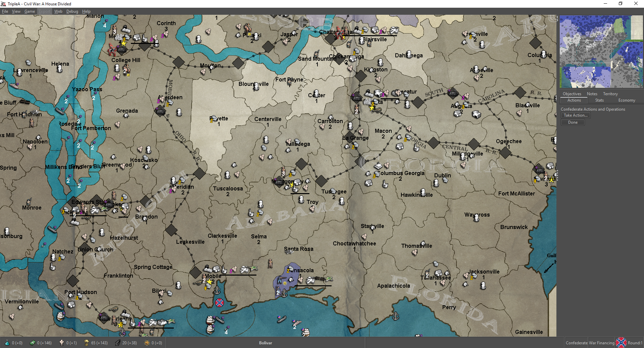Click the Done button
This screenshot has width=644, height=348.
click(573, 122)
